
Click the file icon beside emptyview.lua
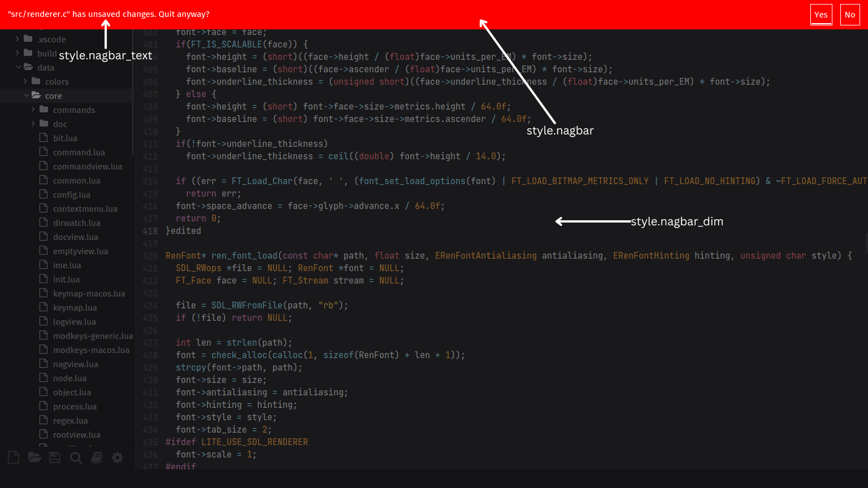tap(44, 251)
